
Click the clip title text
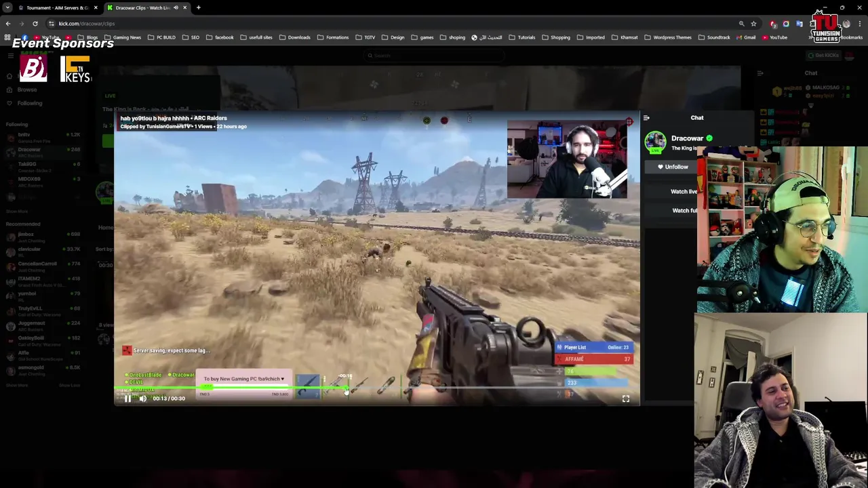174,118
